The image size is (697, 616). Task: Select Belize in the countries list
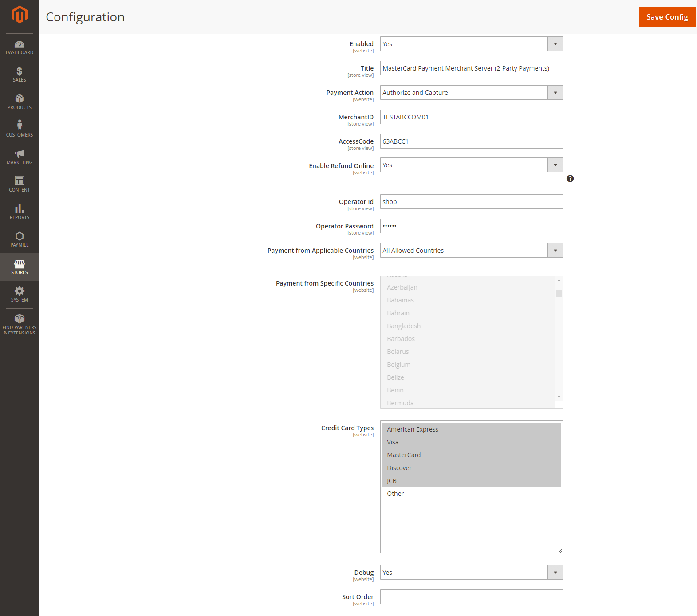(x=468, y=377)
